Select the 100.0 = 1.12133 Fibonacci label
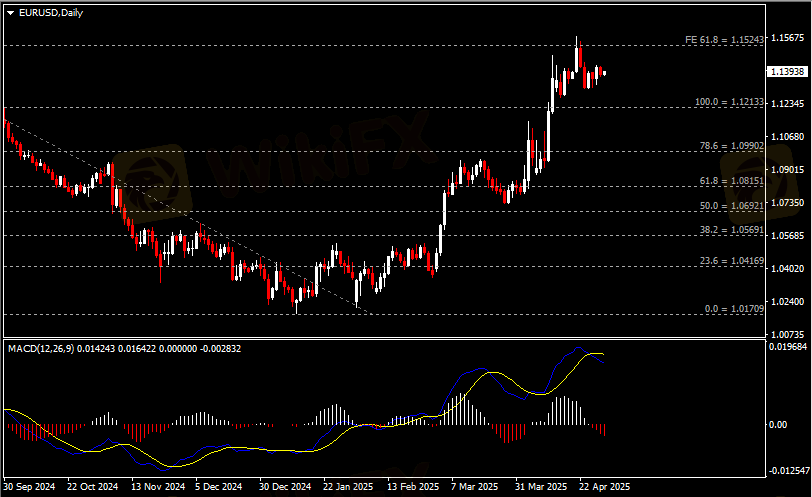Viewport: 812px width, 497px height. click(729, 102)
